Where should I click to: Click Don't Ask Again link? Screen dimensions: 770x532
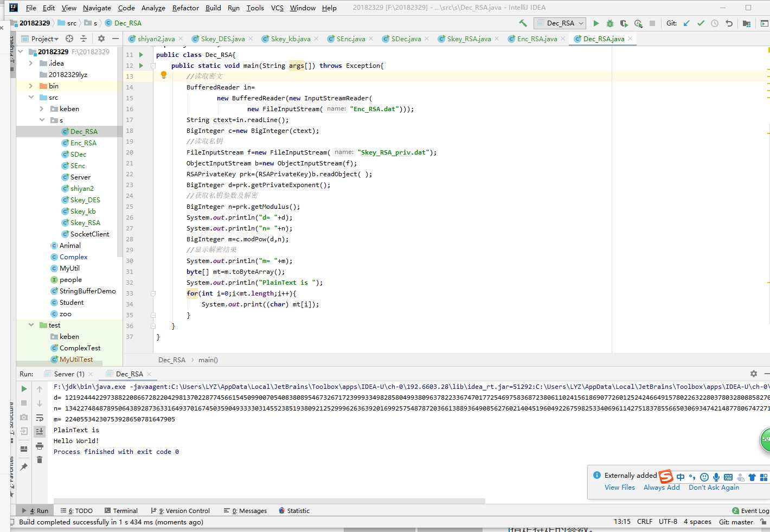point(714,488)
